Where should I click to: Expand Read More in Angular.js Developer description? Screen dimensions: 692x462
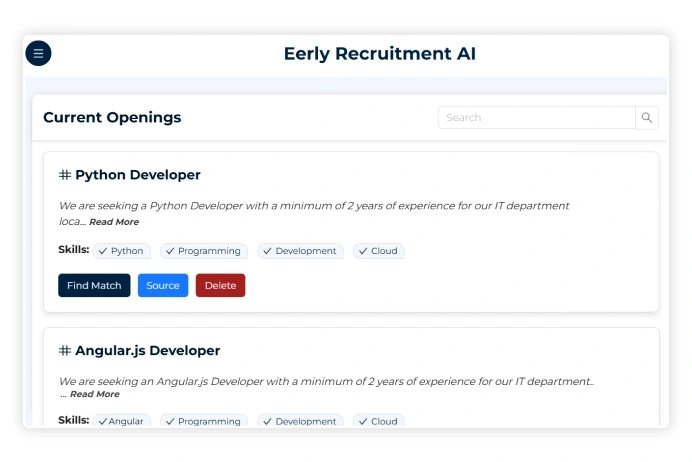point(94,395)
